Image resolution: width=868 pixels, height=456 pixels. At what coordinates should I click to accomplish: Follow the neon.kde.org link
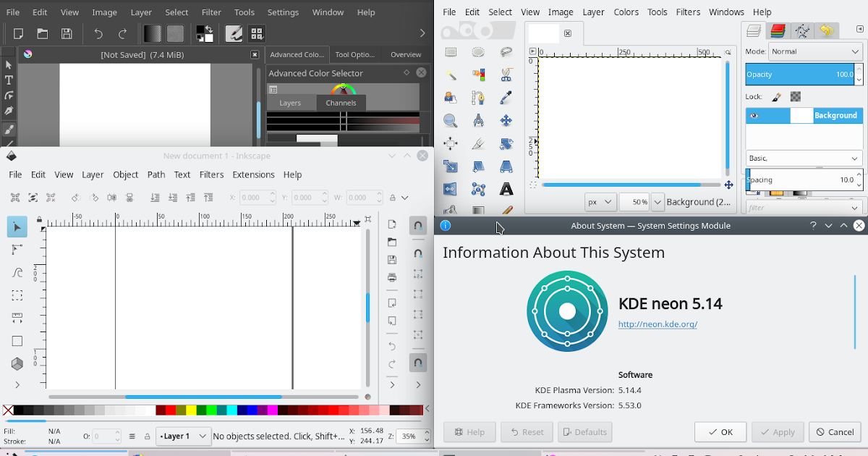pos(657,324)
